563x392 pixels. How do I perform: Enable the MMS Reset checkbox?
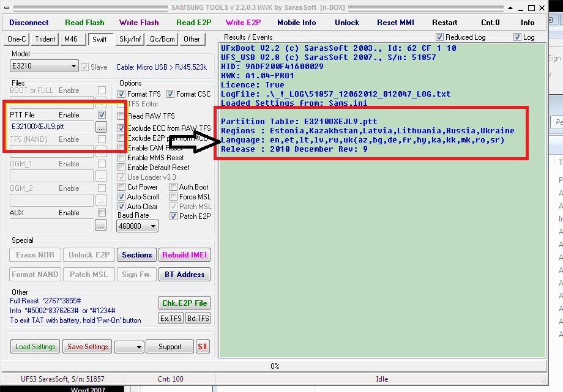121,158
